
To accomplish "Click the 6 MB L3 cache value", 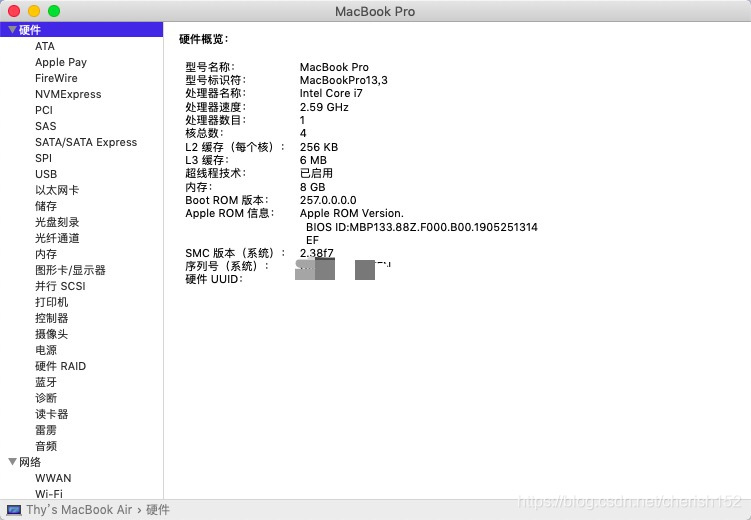I will click(313, 160).
